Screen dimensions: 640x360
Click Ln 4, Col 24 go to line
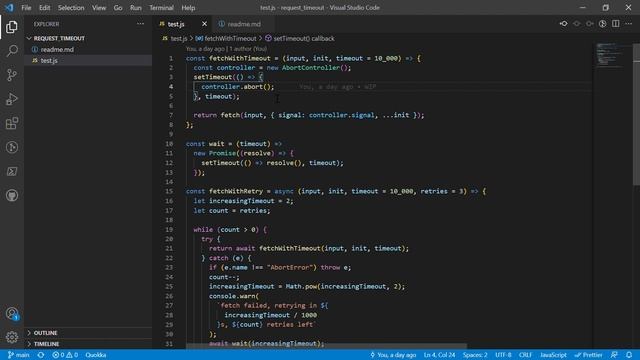coord(439,355)
